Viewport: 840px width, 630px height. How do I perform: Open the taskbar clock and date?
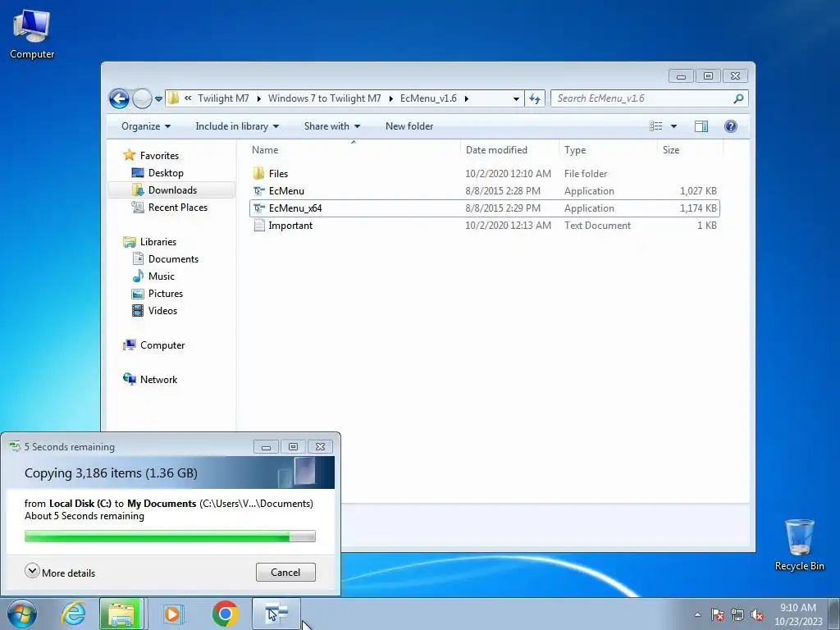click(798, 614)
